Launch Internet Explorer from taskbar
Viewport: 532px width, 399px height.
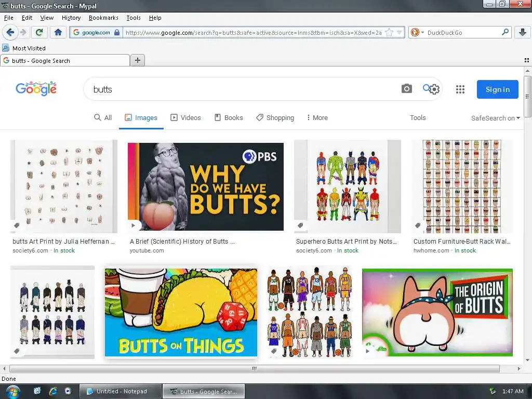[x=53, y=391]
